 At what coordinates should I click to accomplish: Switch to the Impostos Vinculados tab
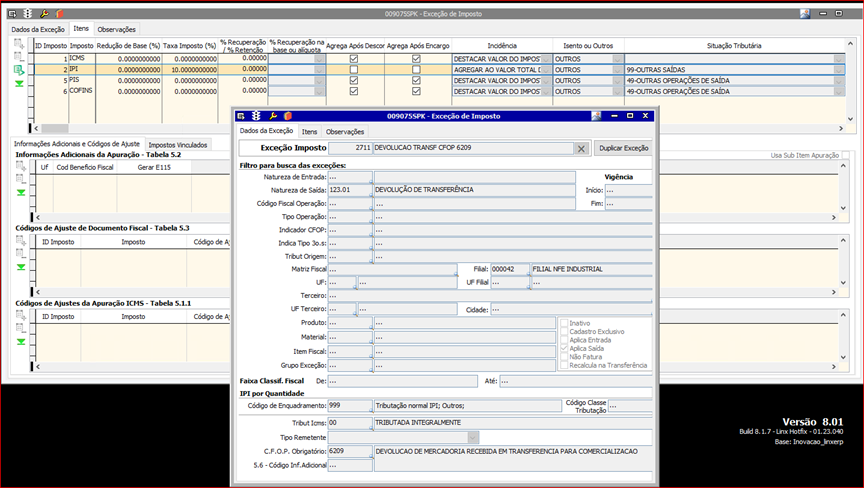[x=177, y=145]
